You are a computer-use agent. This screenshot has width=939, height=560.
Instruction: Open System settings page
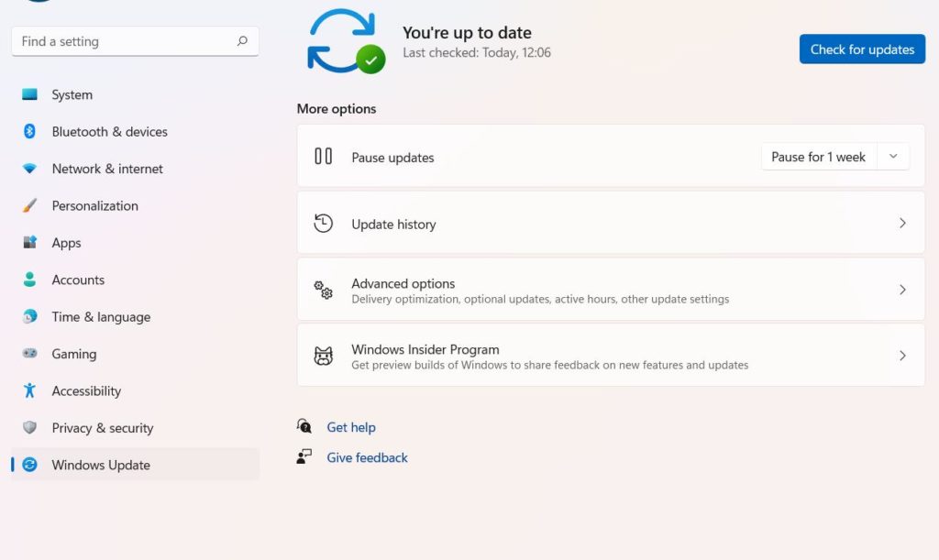[136, 94]
